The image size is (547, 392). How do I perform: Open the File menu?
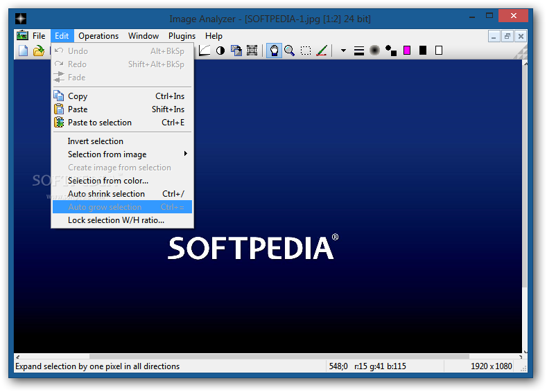(x=39, y=36)
